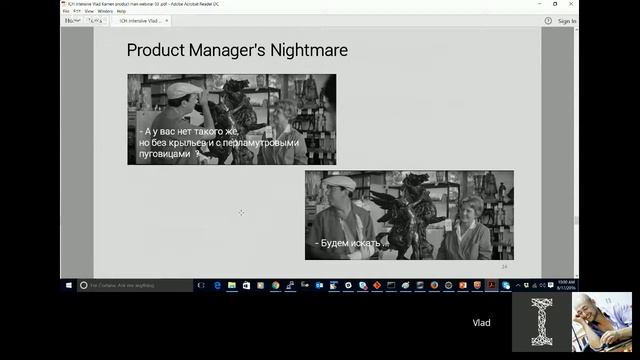Minimize the Acrobat Reader window
This screenshot has height=360, width=640.
540,4
